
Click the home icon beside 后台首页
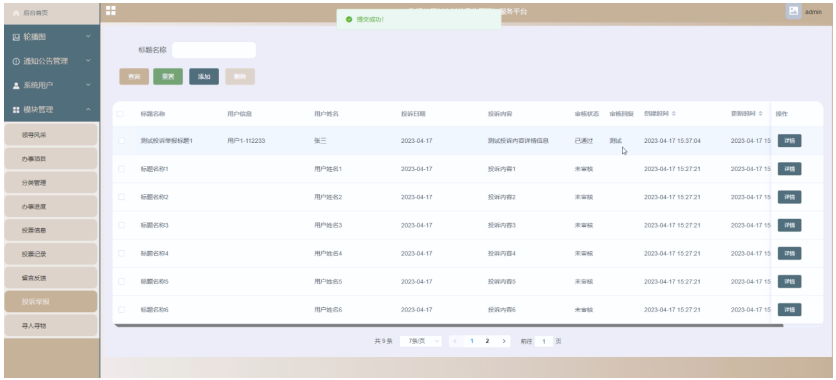click(15, 13)
